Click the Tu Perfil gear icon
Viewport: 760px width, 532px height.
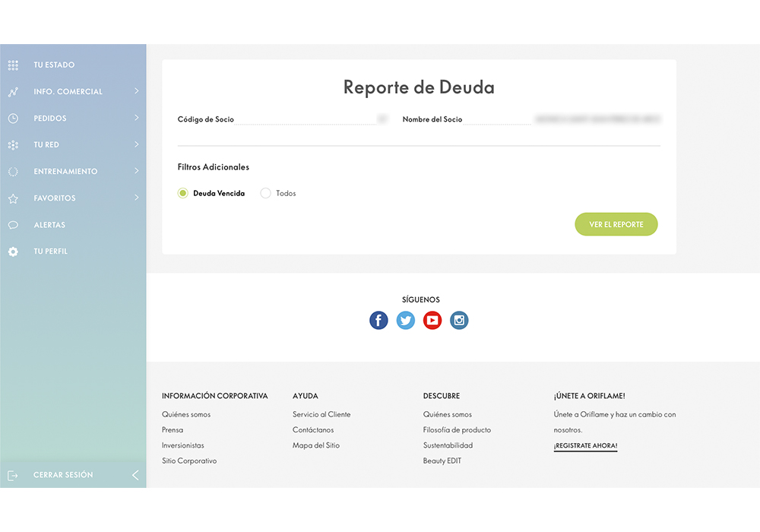pyautogui.click(x=13, y=252)
